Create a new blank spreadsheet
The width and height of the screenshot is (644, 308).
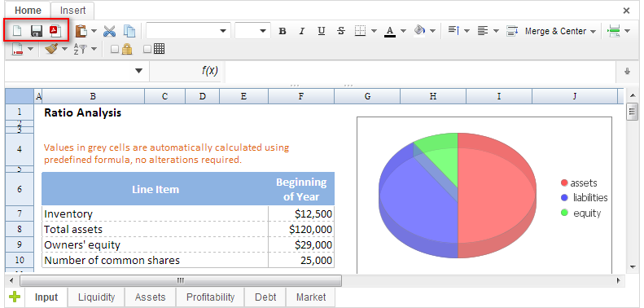(x=17, y=31)
